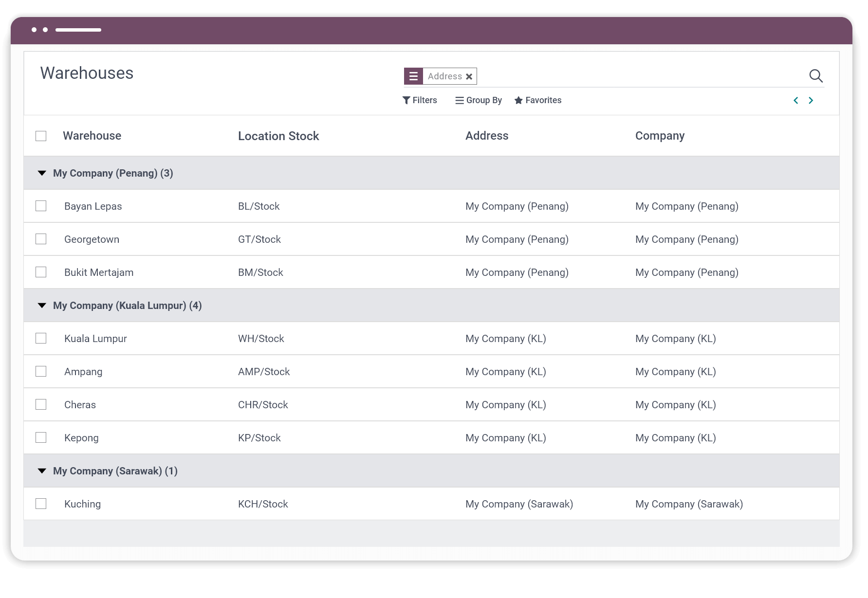
Task: Remove the Address filter via its X icon
Action: tap(469, 76)
